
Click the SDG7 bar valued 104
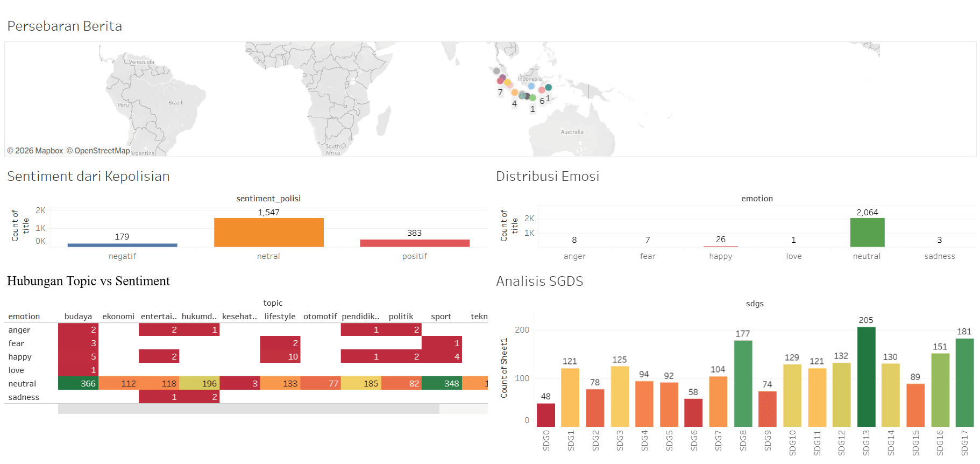coord(718,402)
